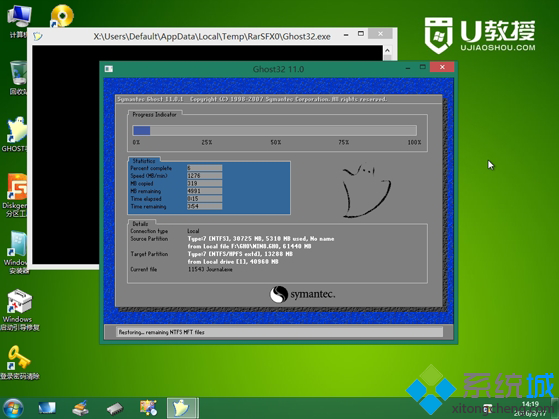This screenshot has width=559, height=419.
Task: Close the Ghost32.exe console window
Action: tap(380, 34)
